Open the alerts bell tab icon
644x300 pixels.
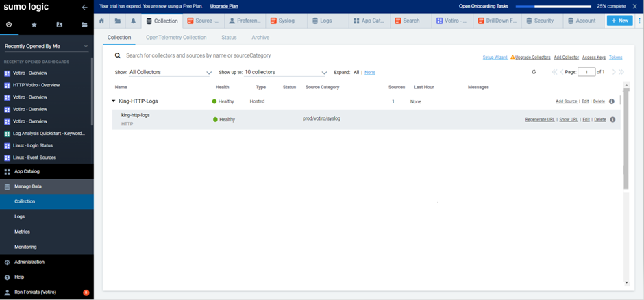point(134,21)
